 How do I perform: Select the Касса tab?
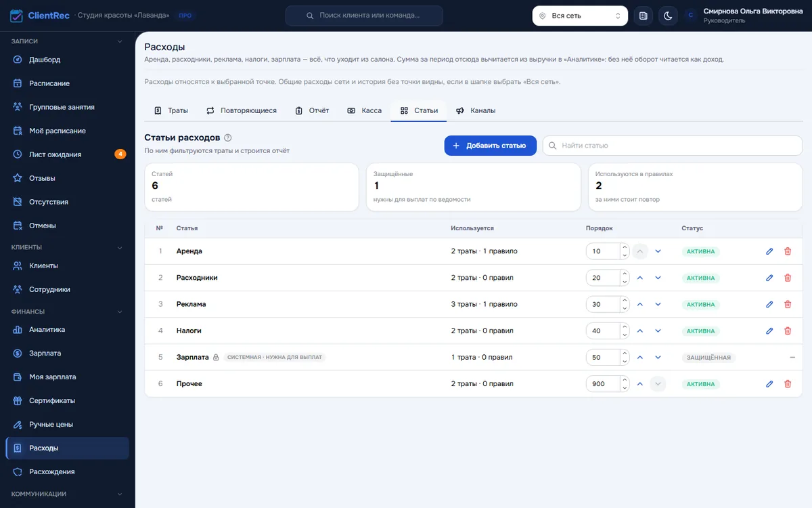point(364,110)
